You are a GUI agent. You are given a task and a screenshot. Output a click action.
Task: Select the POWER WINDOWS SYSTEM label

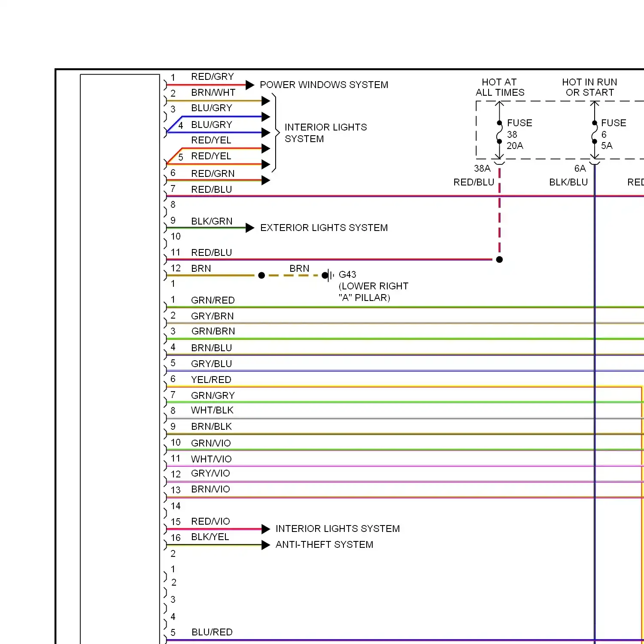coord(324,85)
